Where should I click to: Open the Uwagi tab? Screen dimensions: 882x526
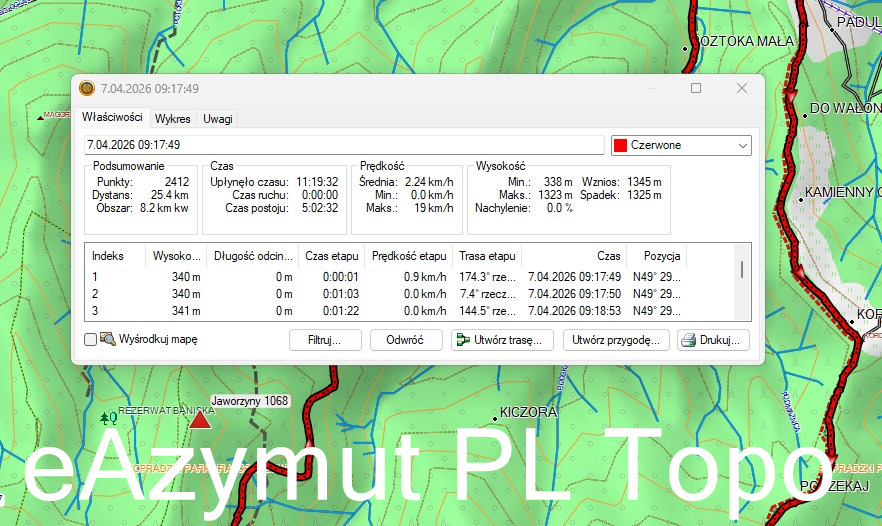coord(217,119)
